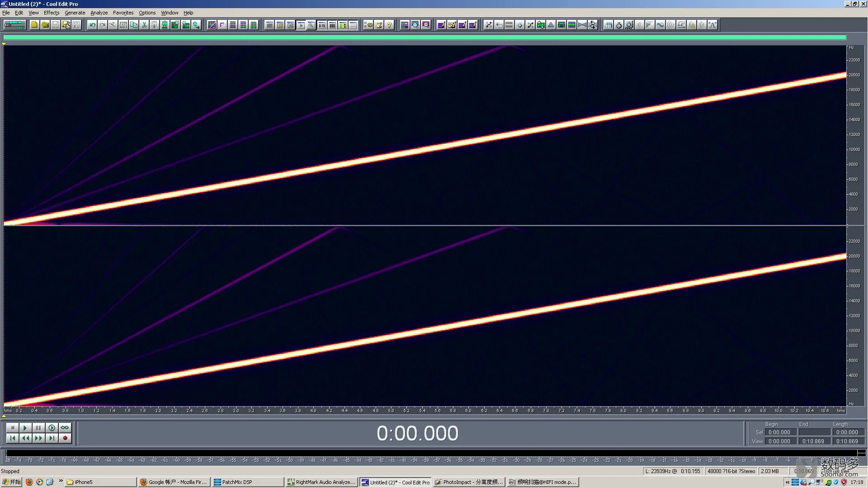The height and width of the screenshot is (488, 868).
Task: Open time display 0:15 toolbar icon
Action: [x=321, y=25]
